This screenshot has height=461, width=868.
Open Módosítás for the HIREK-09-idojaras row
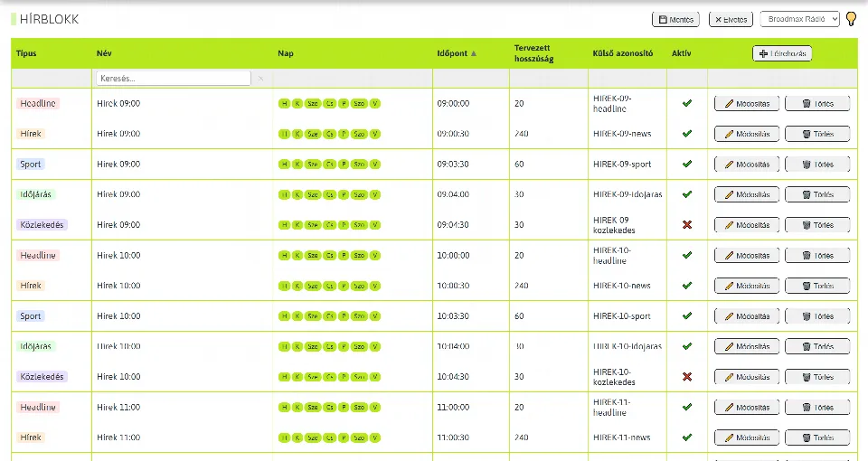747,195
